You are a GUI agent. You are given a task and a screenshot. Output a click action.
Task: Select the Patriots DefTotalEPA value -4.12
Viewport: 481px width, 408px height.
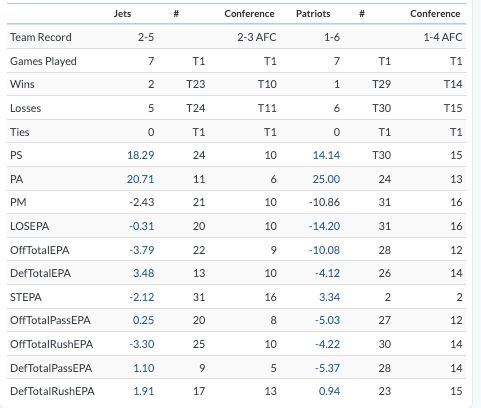pos(327,273)
